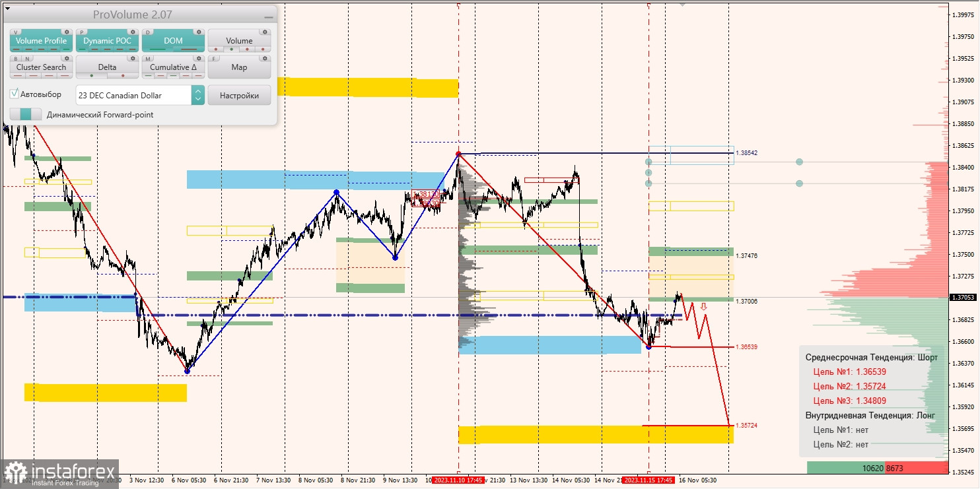Open Volume button gear settings
Viewport: 980px width, 489px height.
264,32
